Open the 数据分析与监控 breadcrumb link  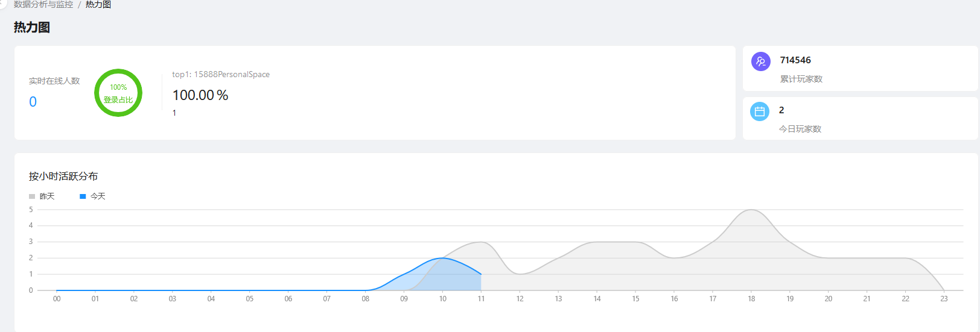click(43, 5)
